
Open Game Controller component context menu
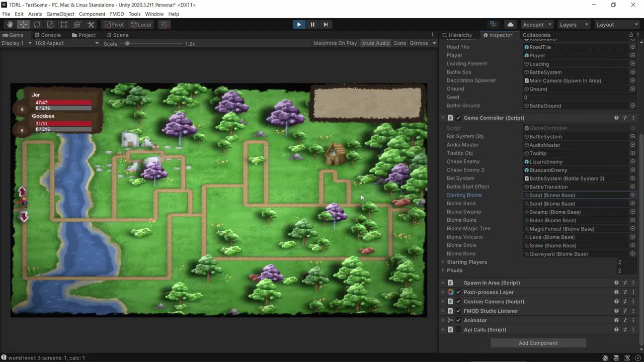[x=633, y=118]
